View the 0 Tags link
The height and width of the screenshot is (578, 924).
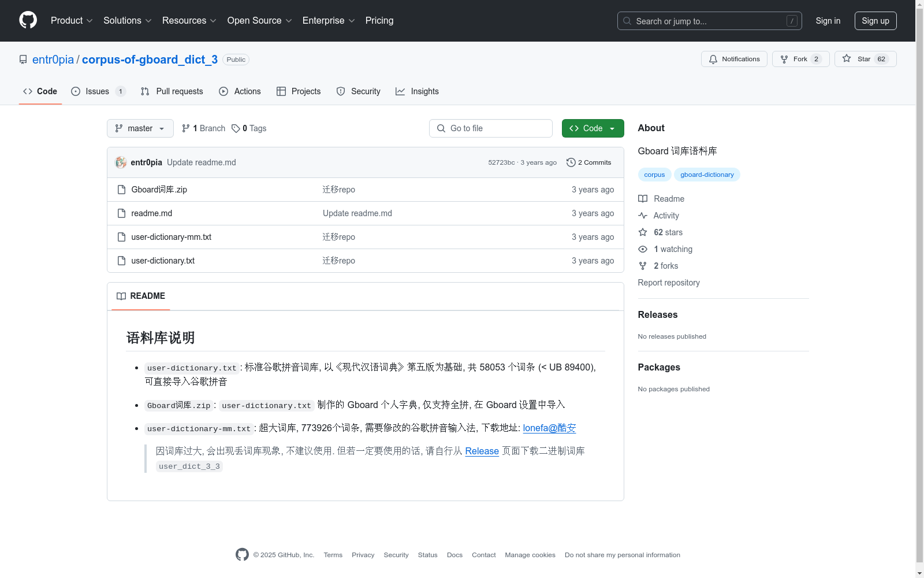tap(249, 128)
